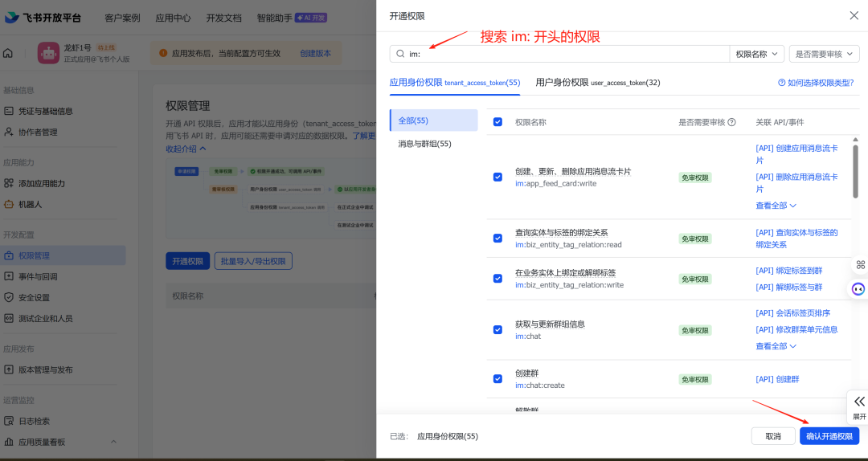Click the floating customer service bot icon
This screenshot has height=461, width=868.
pyautogui.click(x=859, y=289)
